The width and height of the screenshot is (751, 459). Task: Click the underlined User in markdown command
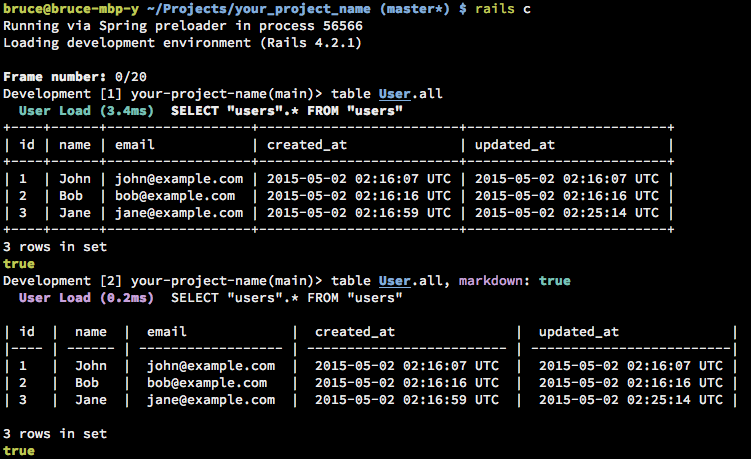click(x=394, y=280)
